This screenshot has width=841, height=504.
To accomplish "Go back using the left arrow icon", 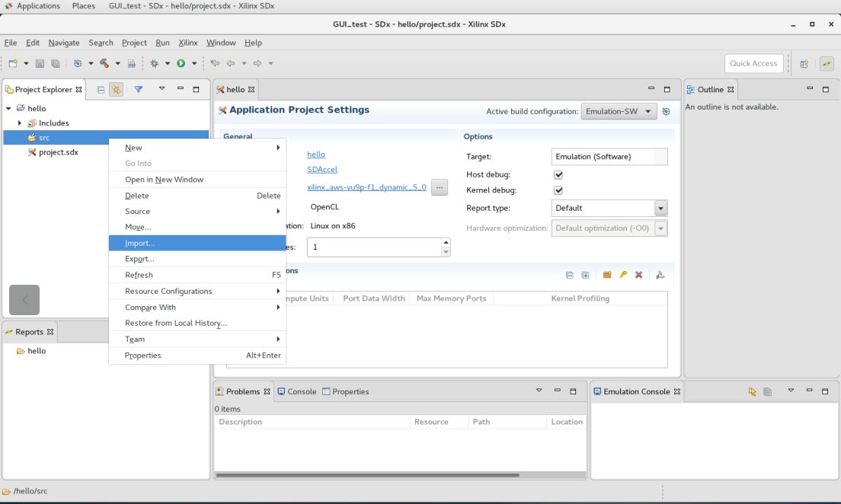I will click(231, 63).
